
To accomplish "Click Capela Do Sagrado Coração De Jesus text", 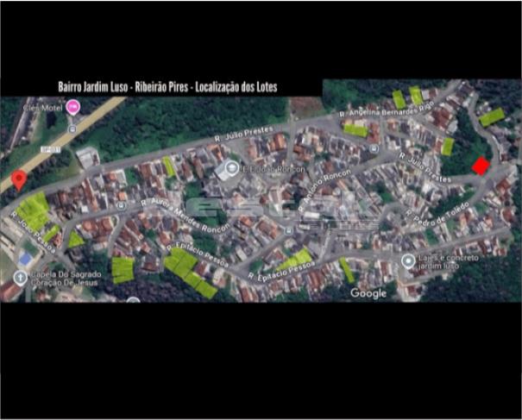I will 66,279.
